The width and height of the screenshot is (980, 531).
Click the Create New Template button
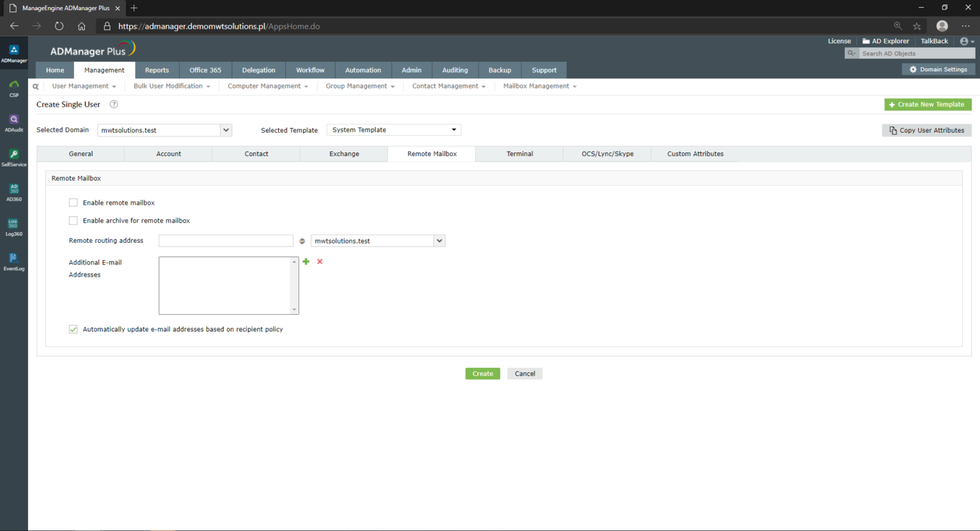928,105
